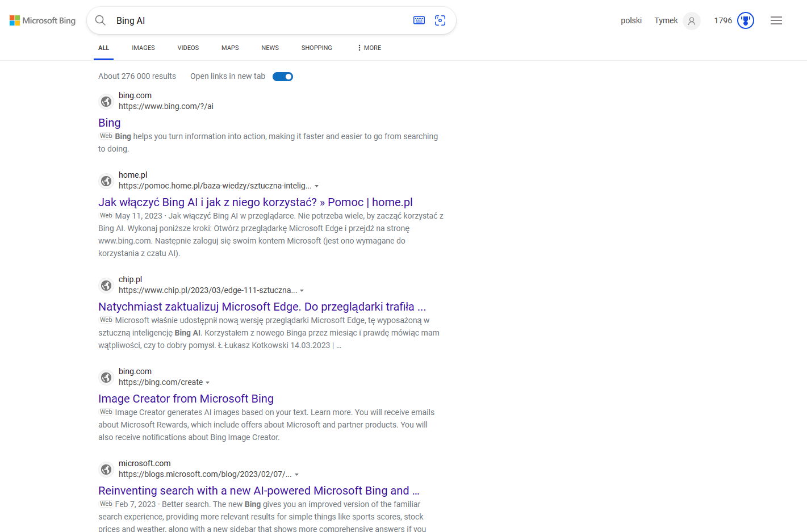Click globe icon beside home.pl result

click(106, 181)
